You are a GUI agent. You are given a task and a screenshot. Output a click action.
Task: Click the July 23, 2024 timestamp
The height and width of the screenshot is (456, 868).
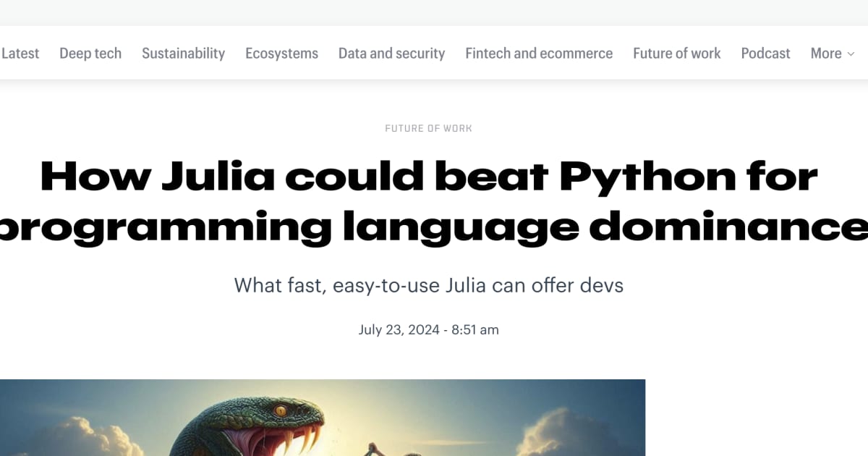(428, 329)
